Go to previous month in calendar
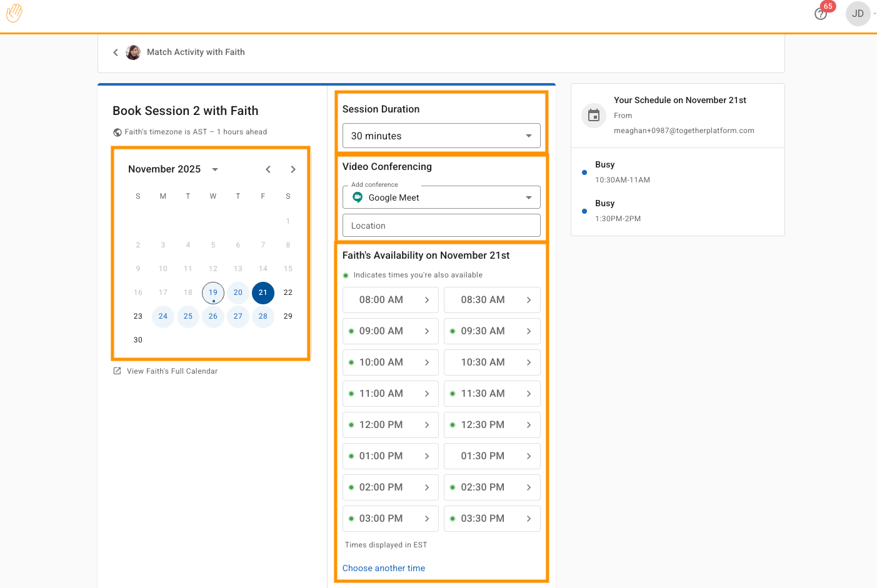This screenshot has height=588, width=877. point(268,169)
